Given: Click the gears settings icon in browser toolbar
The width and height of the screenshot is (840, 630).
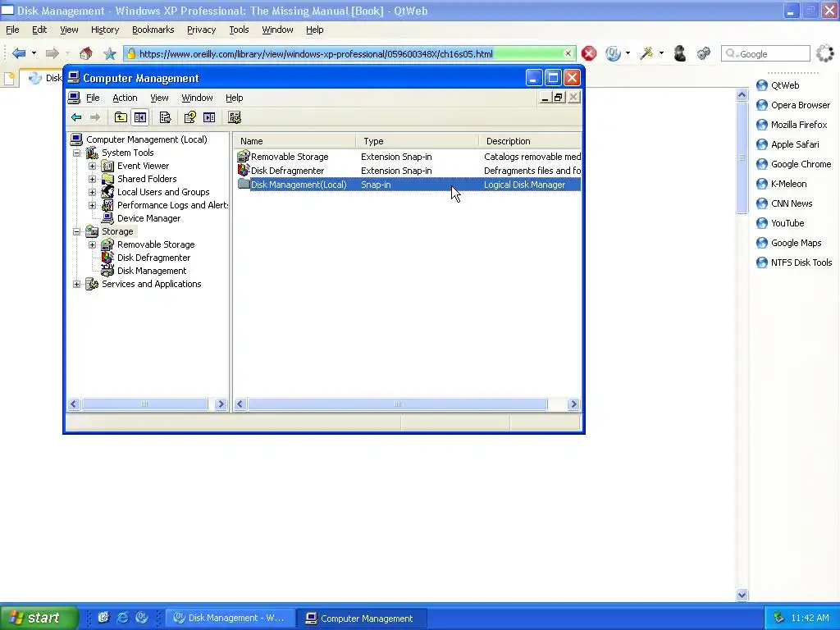Looking at the screenshot, I should pos(703,53).
